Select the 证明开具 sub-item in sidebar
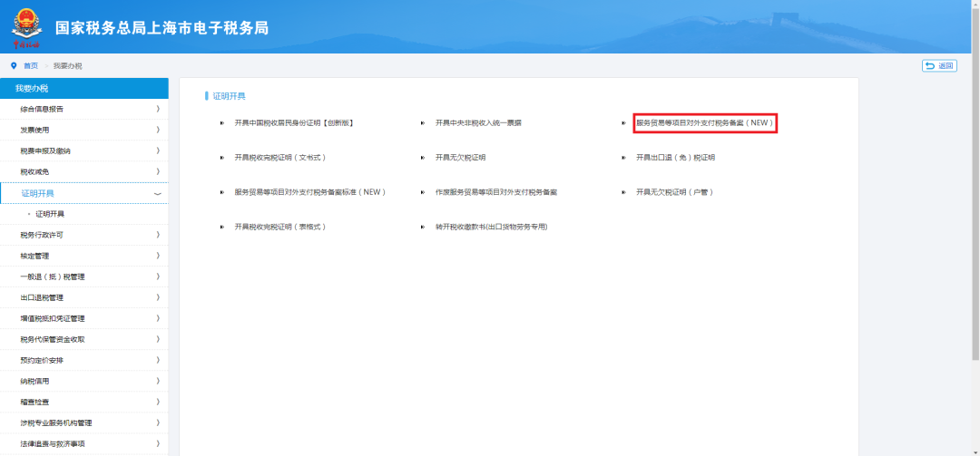Screen dimensions: 980x456 tap(50, 214)
